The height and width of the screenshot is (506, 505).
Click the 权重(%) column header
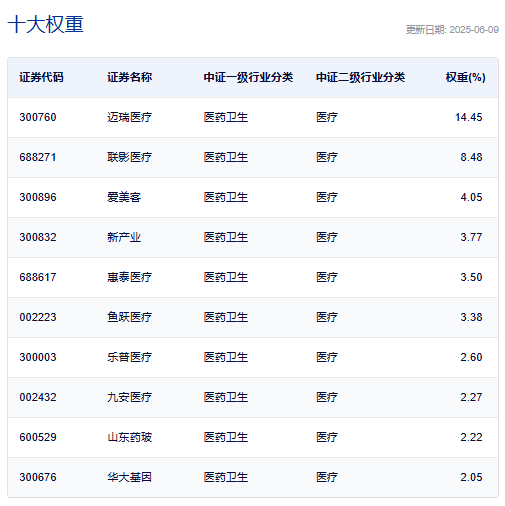[x=465, y=77]
